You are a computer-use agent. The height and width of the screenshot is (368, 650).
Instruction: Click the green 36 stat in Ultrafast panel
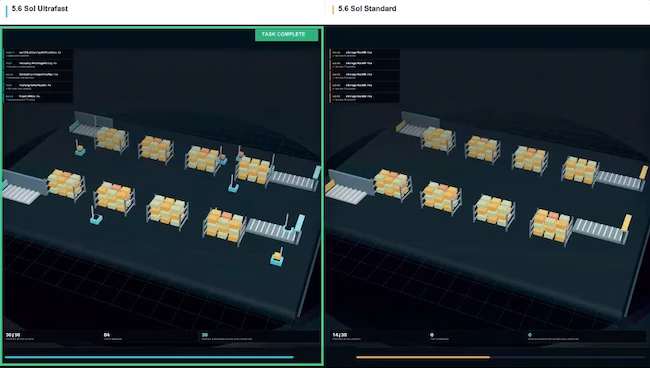[x=204, y=335]
